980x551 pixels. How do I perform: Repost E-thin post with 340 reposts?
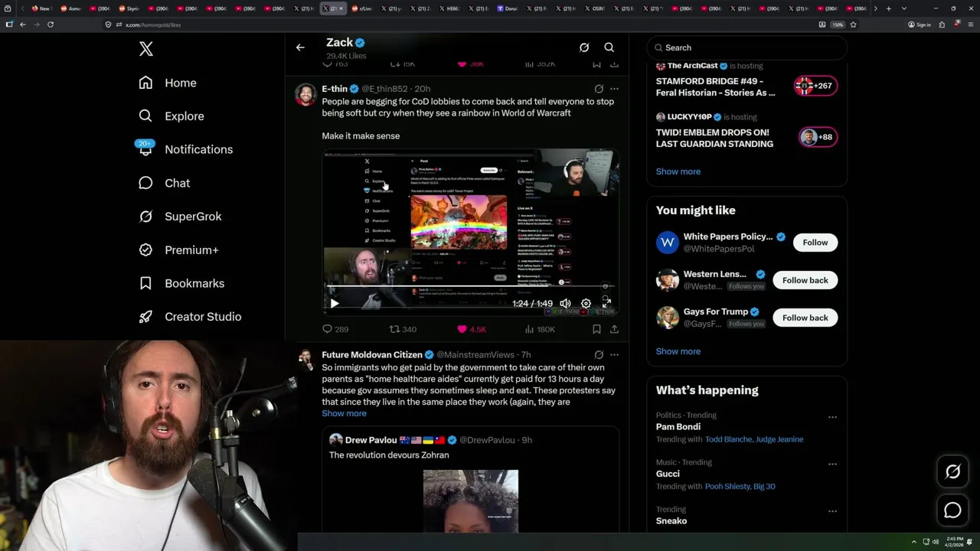(x=403, y=329)
